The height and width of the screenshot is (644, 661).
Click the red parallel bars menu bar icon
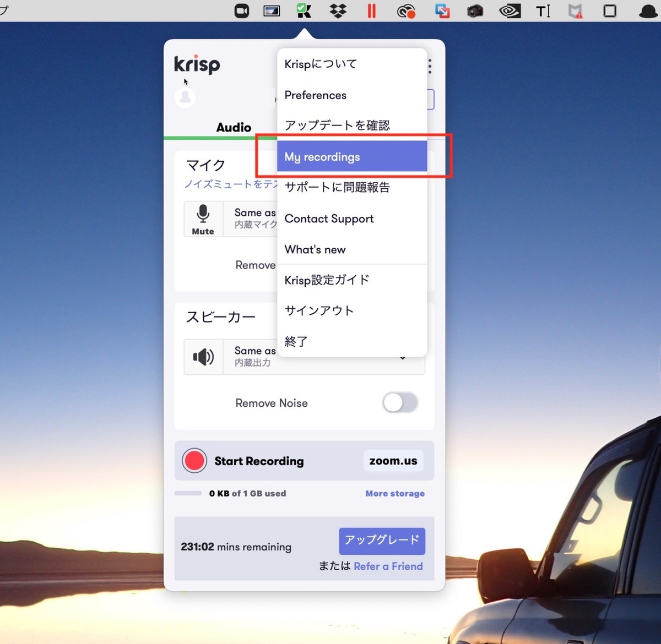point(372,10)
